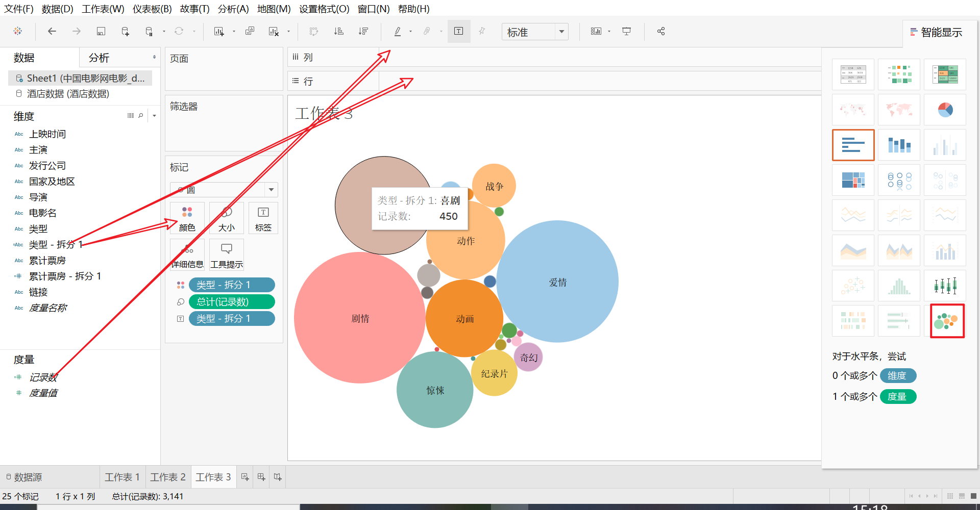Click the view data grid icon in dimensions
The height and width of the screenshot is (510, 980).
tap(131, 116)
